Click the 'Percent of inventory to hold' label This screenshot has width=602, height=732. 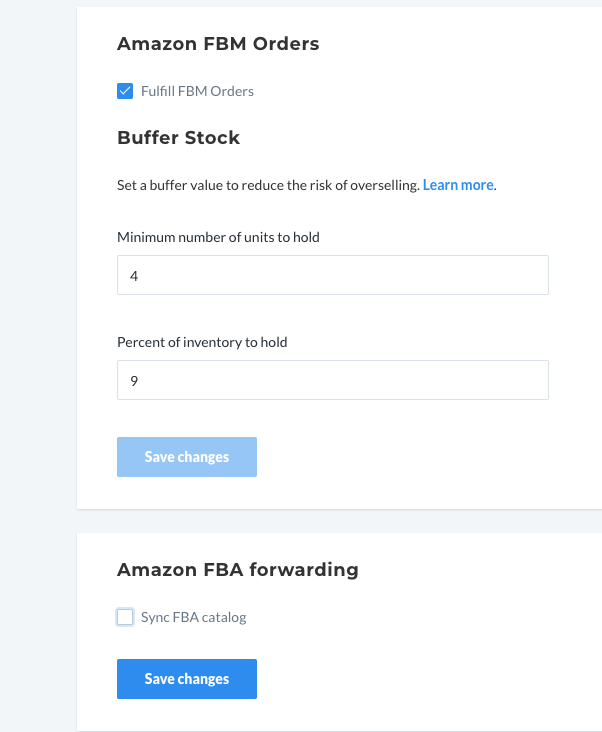pyautogui.click(x=202, y=342)
